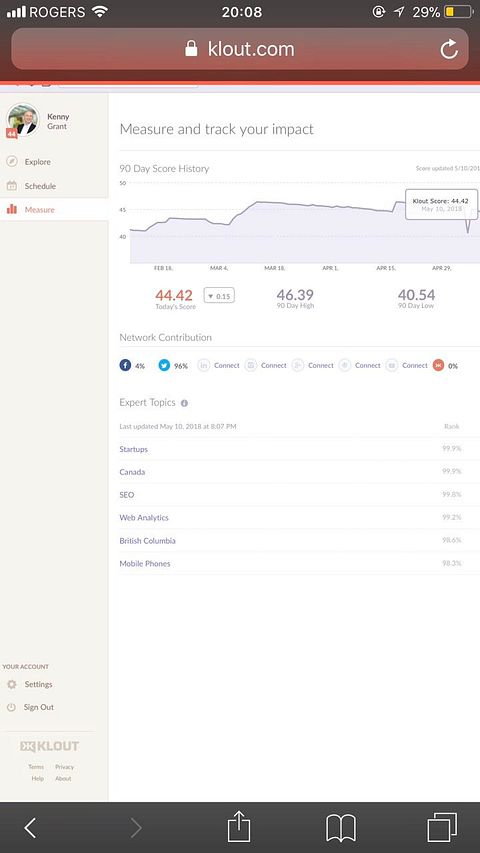Open Safari bookmarks
Viewport: 480px width, 853px height.
pyautogui.click(x=341, y=829)
